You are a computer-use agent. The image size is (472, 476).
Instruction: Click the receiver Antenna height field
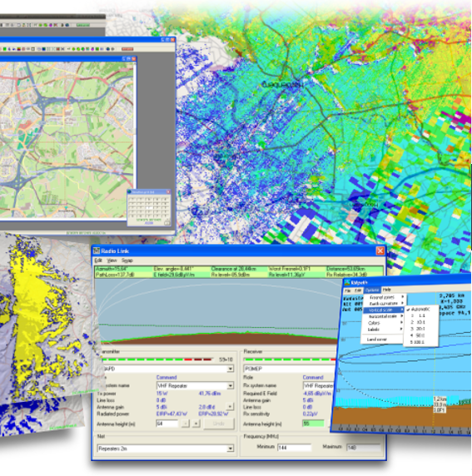pyautogui.click(x=313, y=424)
